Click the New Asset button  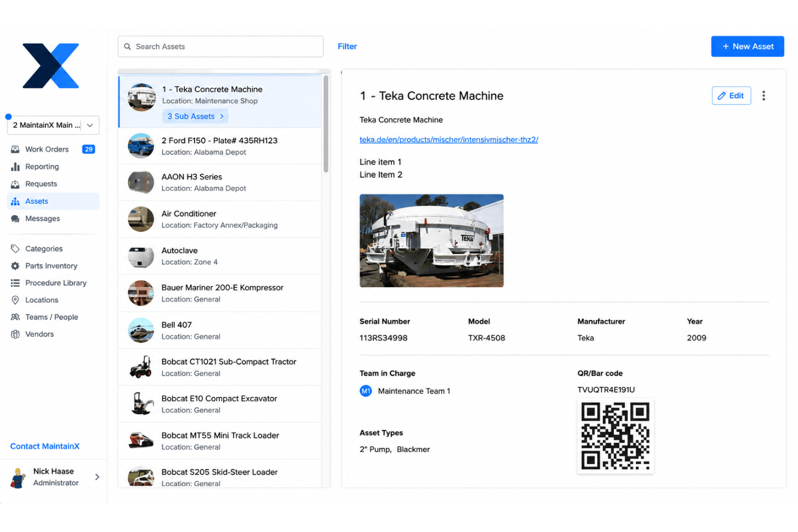coord(747,46)
